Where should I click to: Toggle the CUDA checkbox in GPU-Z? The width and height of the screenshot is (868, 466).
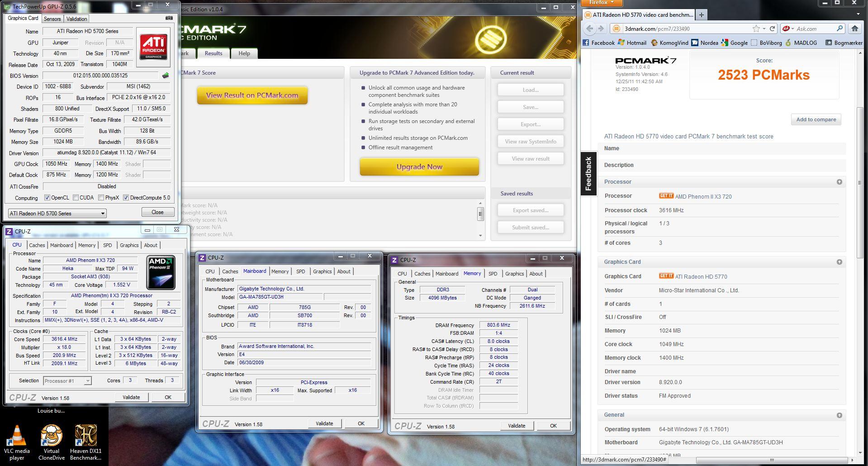76,198
